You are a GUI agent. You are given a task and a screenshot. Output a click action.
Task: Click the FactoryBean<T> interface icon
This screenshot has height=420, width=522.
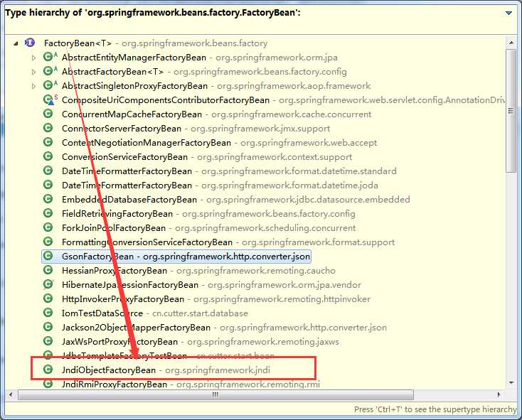point(30,43)
